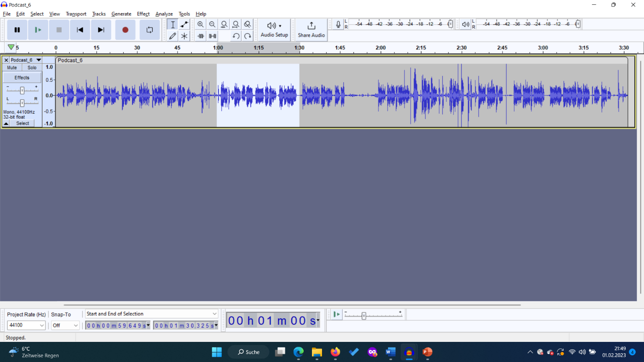Select the Draw pencil tool

point(173,36)
